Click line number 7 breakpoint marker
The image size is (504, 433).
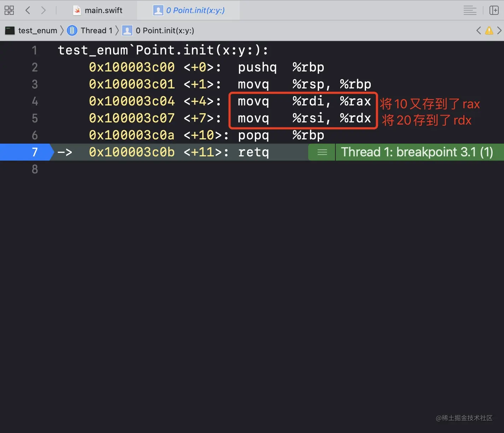tap(27, 152)
